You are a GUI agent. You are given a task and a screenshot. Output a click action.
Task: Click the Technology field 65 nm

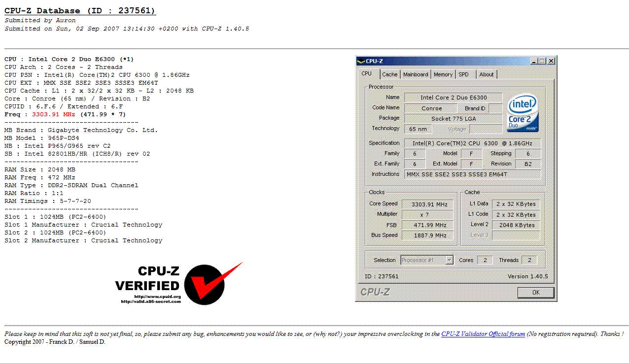coord(418,129)
